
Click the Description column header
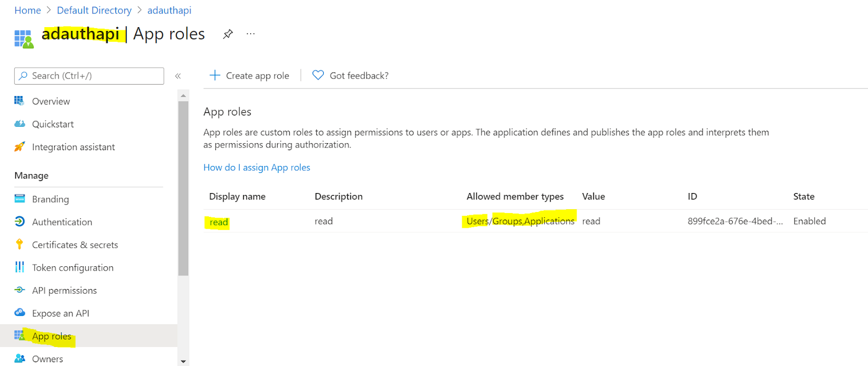tap(339, 196)
